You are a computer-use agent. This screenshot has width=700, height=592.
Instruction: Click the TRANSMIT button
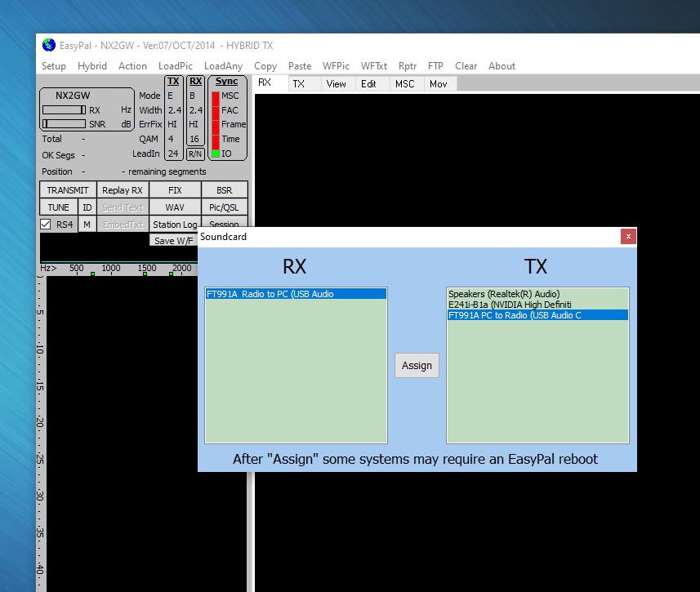click(68, 190)
